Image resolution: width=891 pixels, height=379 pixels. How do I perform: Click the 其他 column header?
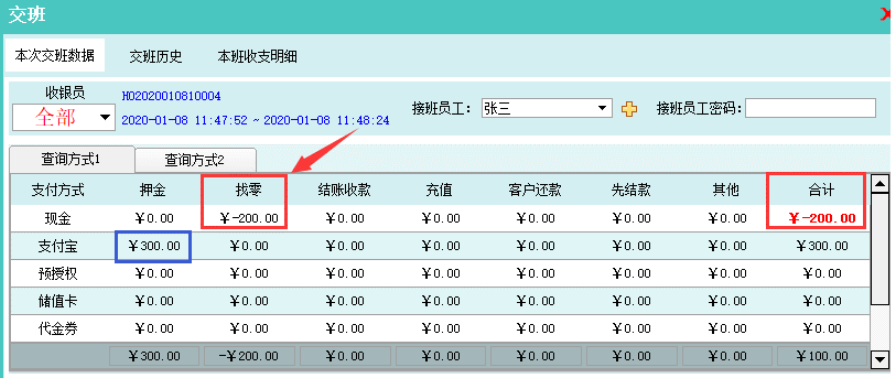(726, 190)
